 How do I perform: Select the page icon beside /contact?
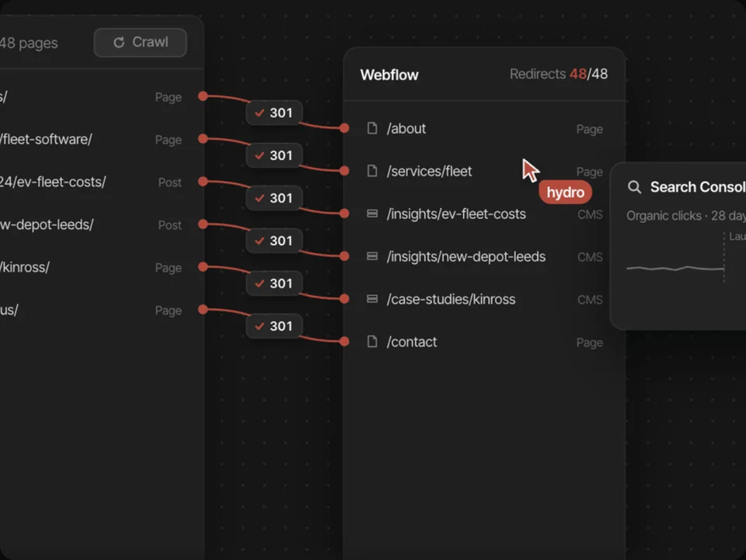pyautogui.click(x=372, y=341)
